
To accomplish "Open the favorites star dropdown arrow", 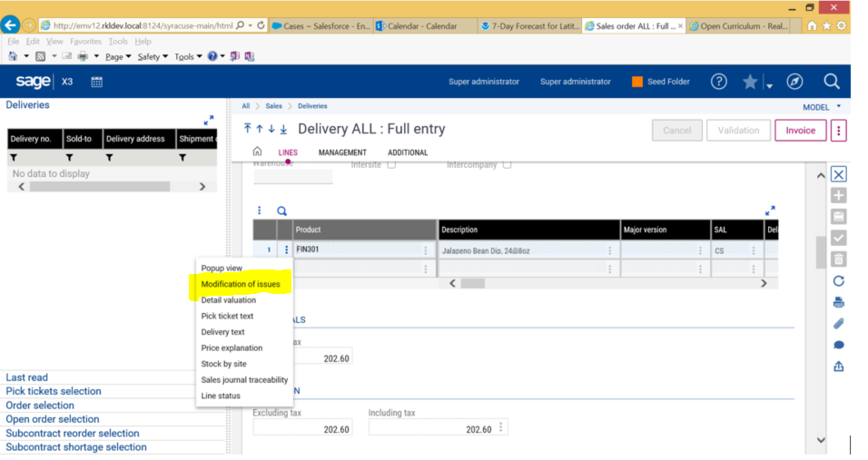I will (768, 85).
